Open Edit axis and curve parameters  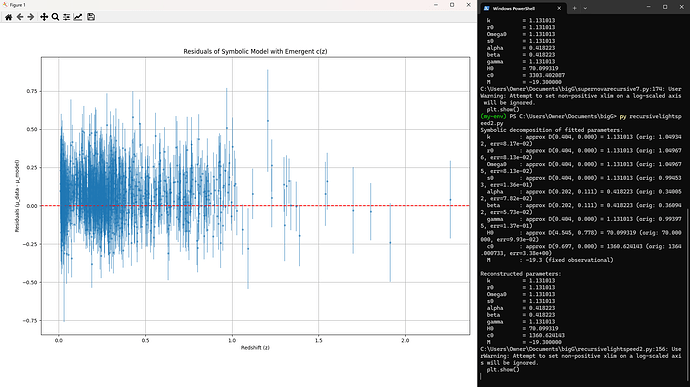click(78, 17)
